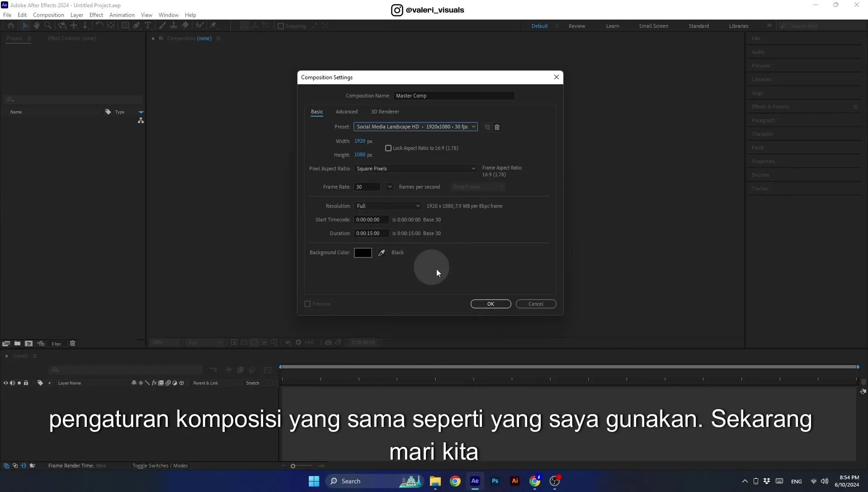This screenshot has width=868, height=492.
Task: Expand the workspace overflow chevron
Action: point(769,26)
